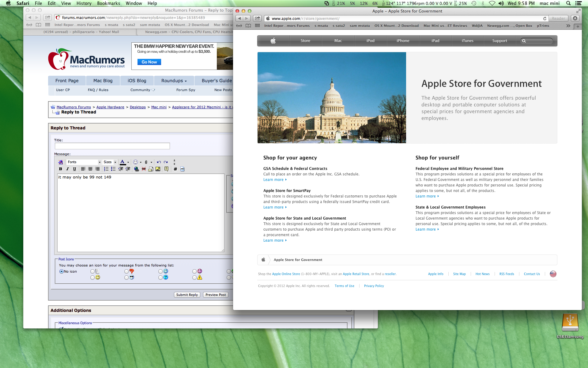Open Learn more under Apple Store for SmartPay
588x368 pixels.
pos(273,207)
